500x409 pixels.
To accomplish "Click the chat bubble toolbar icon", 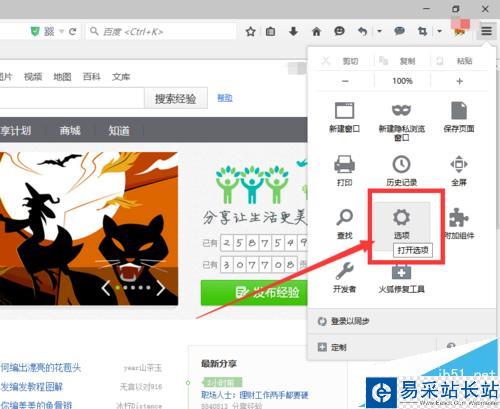I will click(399, 31).
